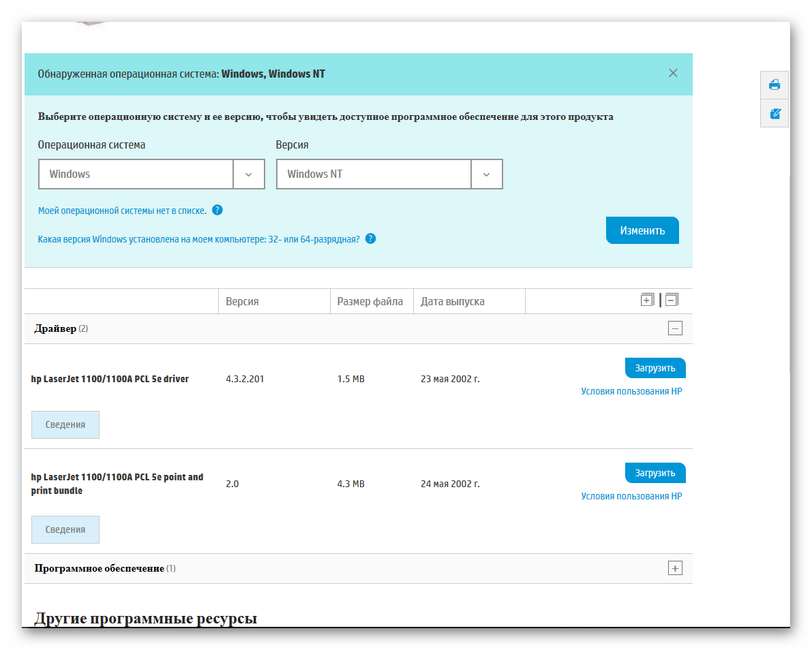Collapse all categories with minus icon in header
812x650 pixels.
click(672, 300)
